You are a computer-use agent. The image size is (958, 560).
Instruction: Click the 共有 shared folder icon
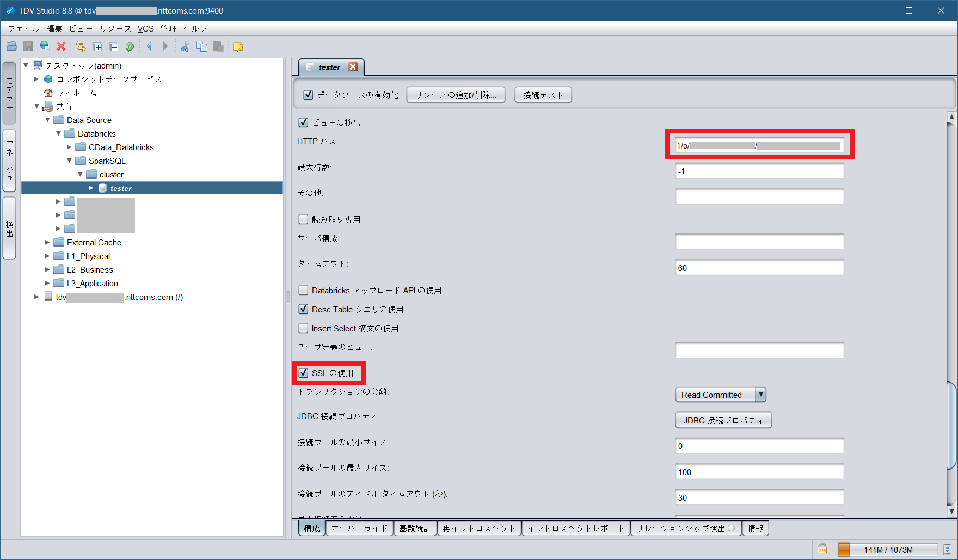pyautogui.click(x=48, y=106)
